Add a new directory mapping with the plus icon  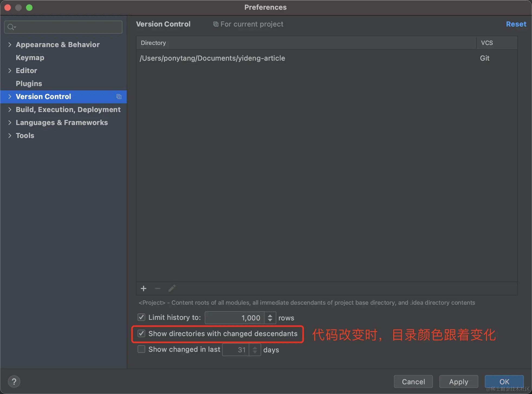[x=143, y=288]
